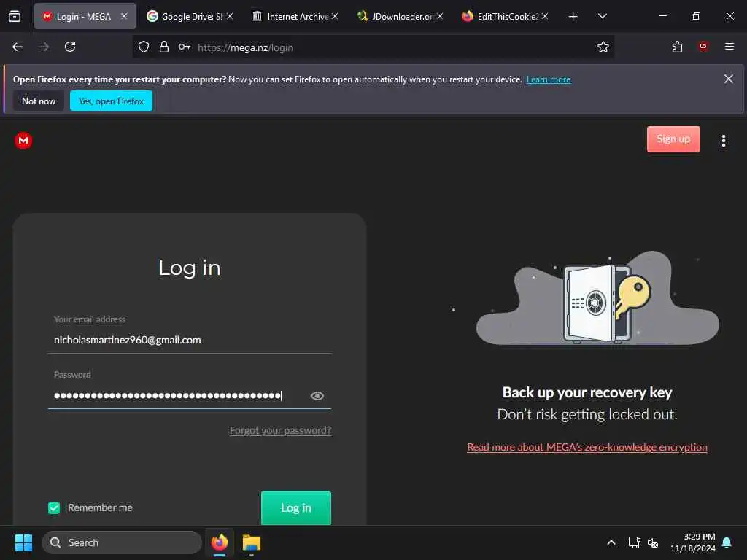Close the Google Drive tab
This screenshot has height=560, width=747.
pos(230,16)
